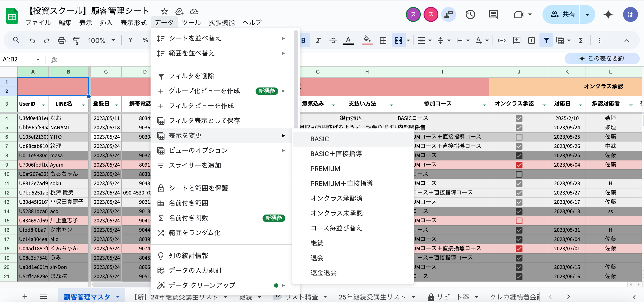Screen dimensions: 644x302
Task: Open the fill color picker
Action: pyautogui.click(x=367, y=40)
